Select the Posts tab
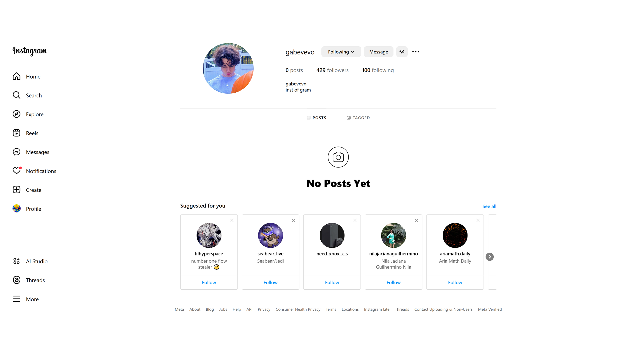Viewport: 628px width, 364px height. tap(316, 118)
